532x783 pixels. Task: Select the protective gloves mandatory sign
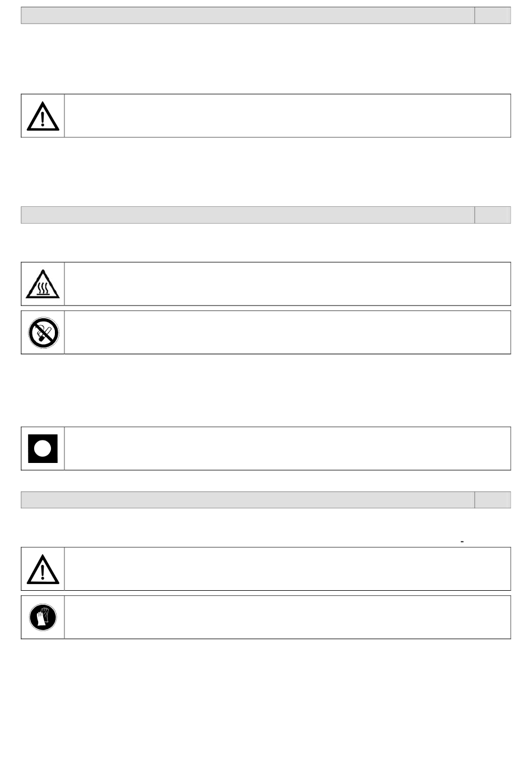(43, 617)
